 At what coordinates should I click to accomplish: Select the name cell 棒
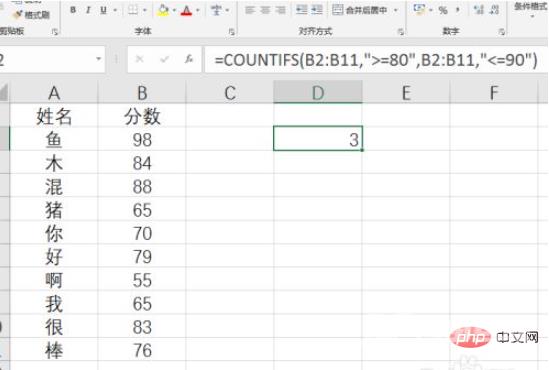[x=54, y=350]
